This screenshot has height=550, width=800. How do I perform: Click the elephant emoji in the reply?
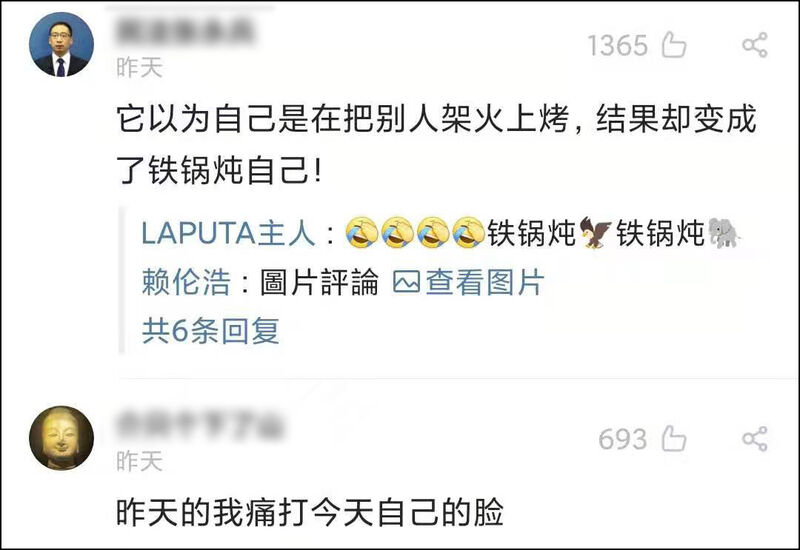click(724, 233)
